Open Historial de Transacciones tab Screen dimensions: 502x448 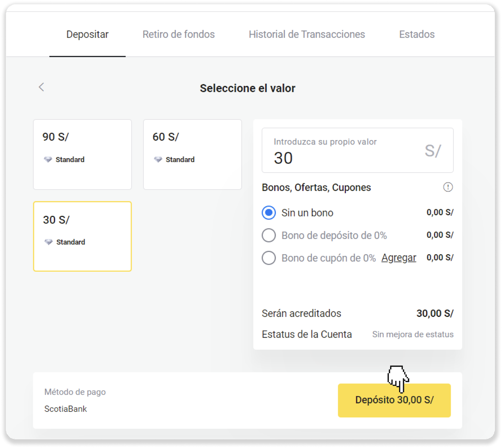(x=307, y=34)
